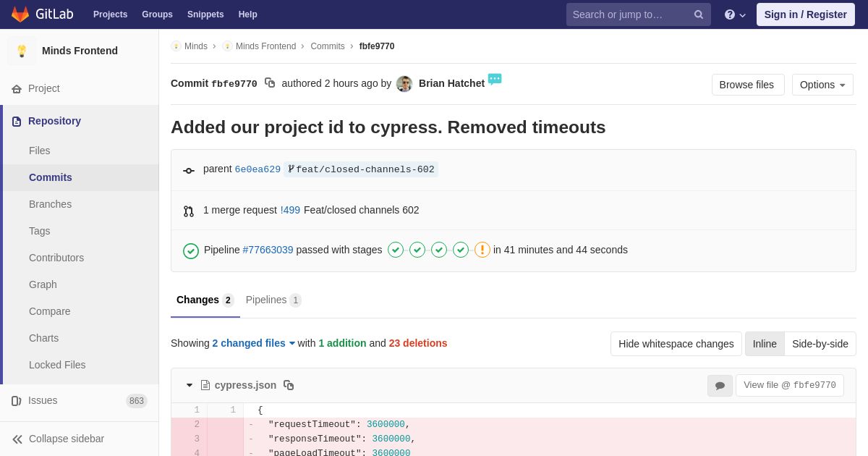The image size is (868, 456).
Task: Click the overall pipeline passed status icon
Action: click(x=191, y=250)
